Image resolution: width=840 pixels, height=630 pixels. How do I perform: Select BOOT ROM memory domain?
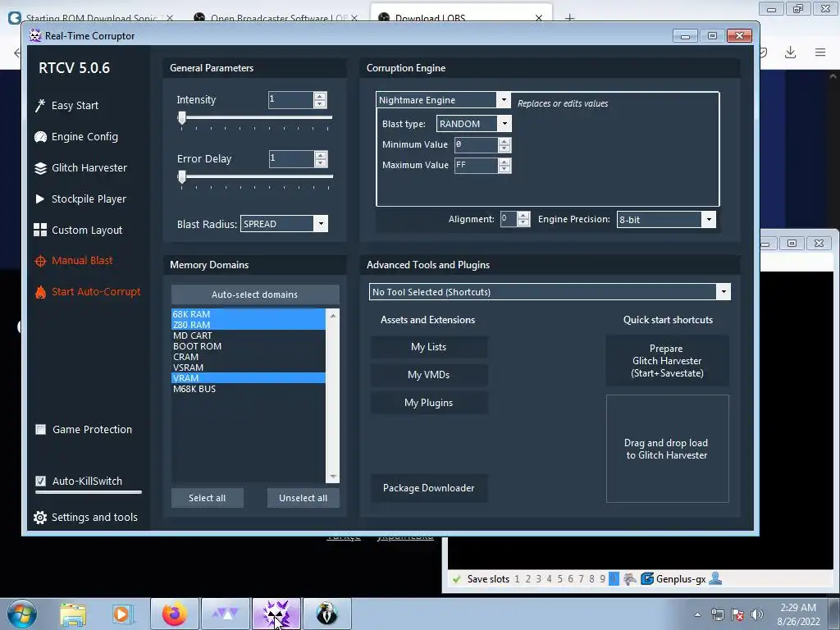(x=248, y=346)
